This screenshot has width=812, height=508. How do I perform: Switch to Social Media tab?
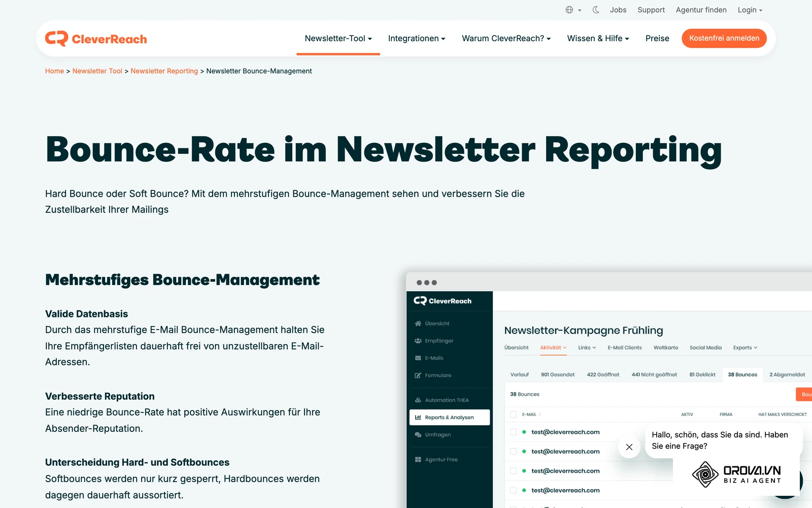pos(705,348)
